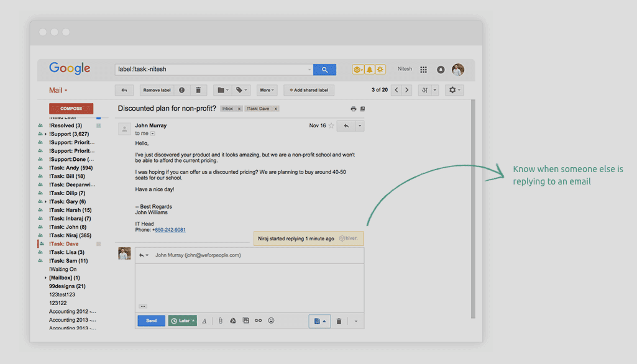
Task: Send the reply
Action: click(x=151, y=321)
